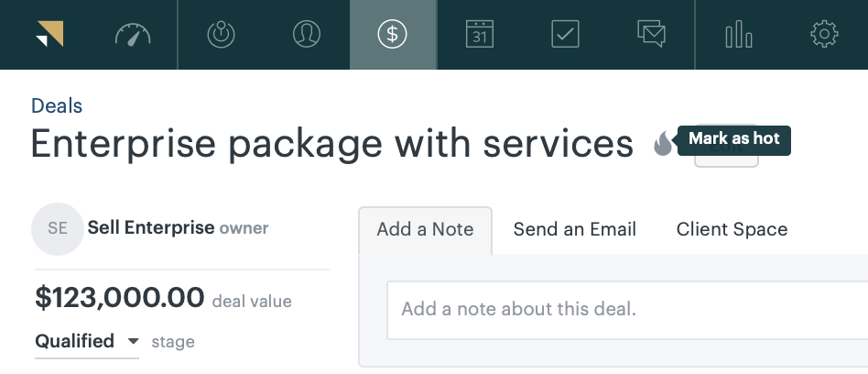Open the Leads icon in navbar
The width and height of the screenshot is (868, 374).
[221, 34]
